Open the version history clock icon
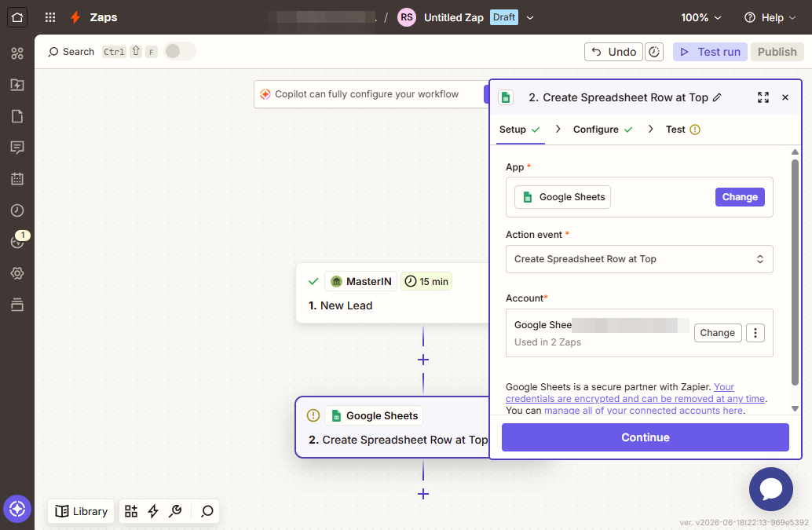This screenshot has width=812, height=530. click(654, 52)
